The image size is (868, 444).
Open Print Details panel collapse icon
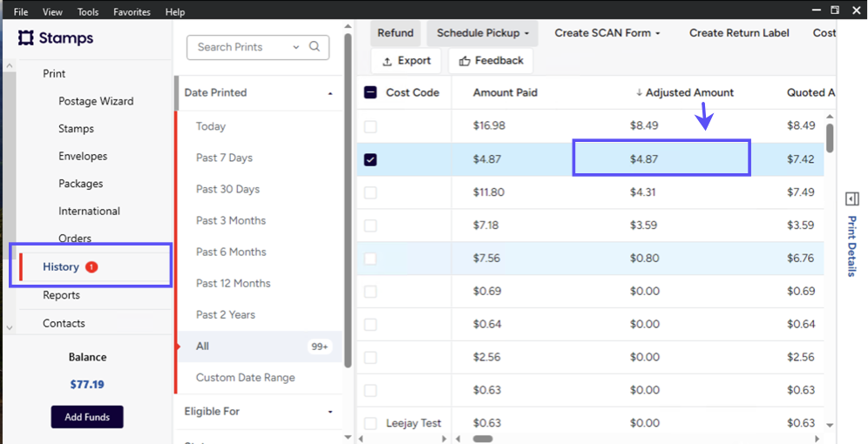point(852,199)
